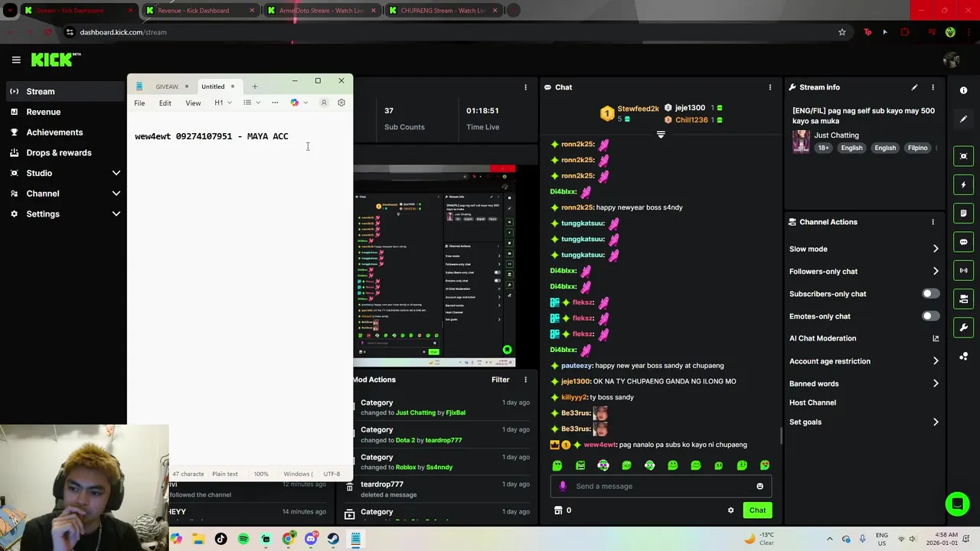Open the Notepad Edit menu

(165, 103)
